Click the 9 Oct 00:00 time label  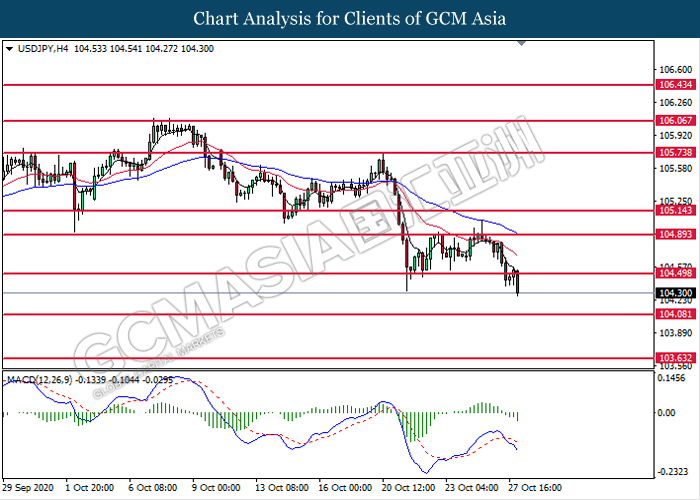point(216,488)
